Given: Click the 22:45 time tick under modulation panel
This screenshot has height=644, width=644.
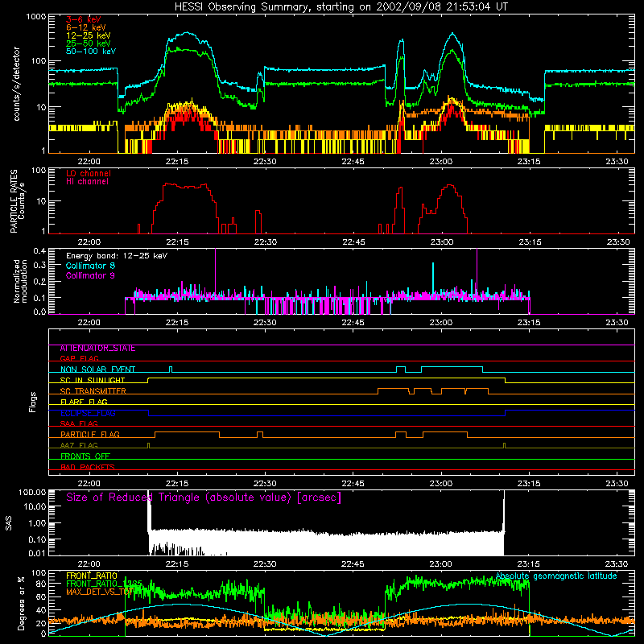Looking at the screenshot, I should [x=353, y=323].
